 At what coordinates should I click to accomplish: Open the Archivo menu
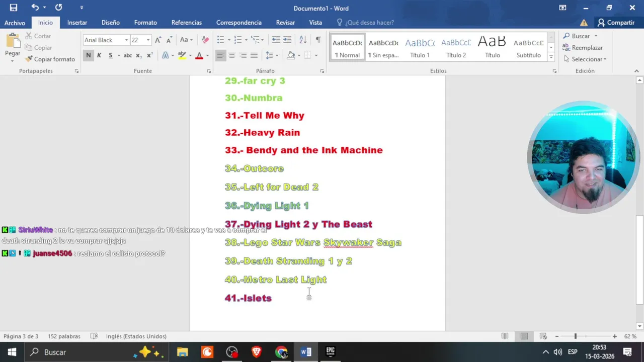[15, 23]
